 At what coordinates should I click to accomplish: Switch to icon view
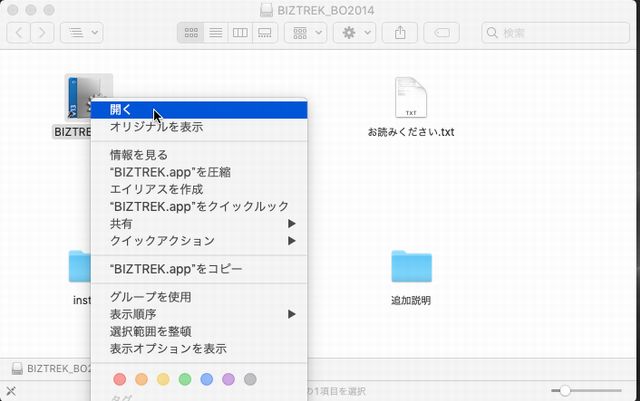(191, 33)
